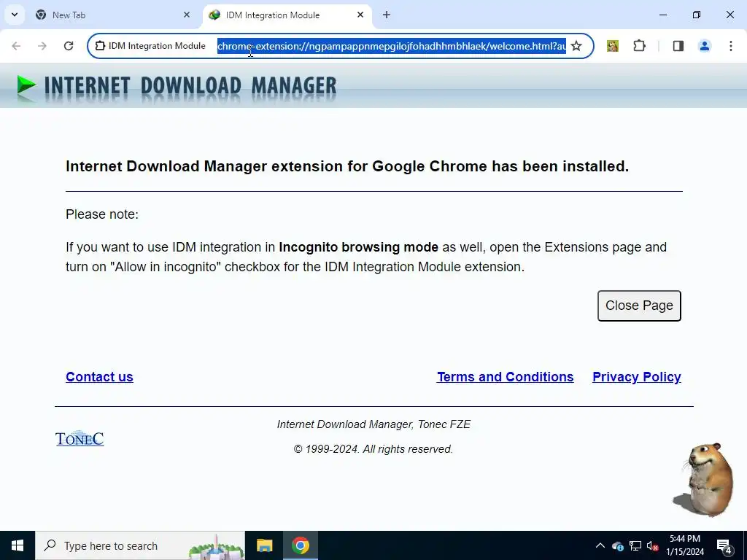Viewport: 747px width, 560px height.
Task: Click the Internet Download Manager, Tonec FZE text
Action: pyautogui.click(x=373, y=424)
